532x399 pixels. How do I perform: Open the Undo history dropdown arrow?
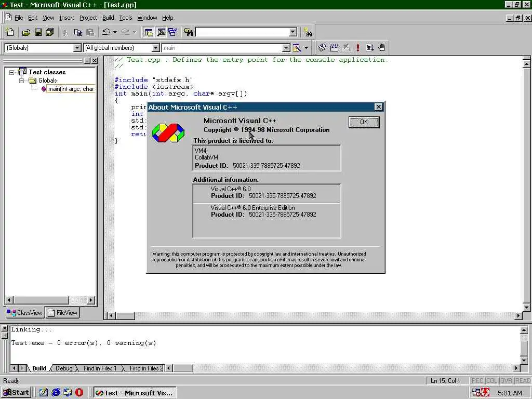(x=115, y=32)
